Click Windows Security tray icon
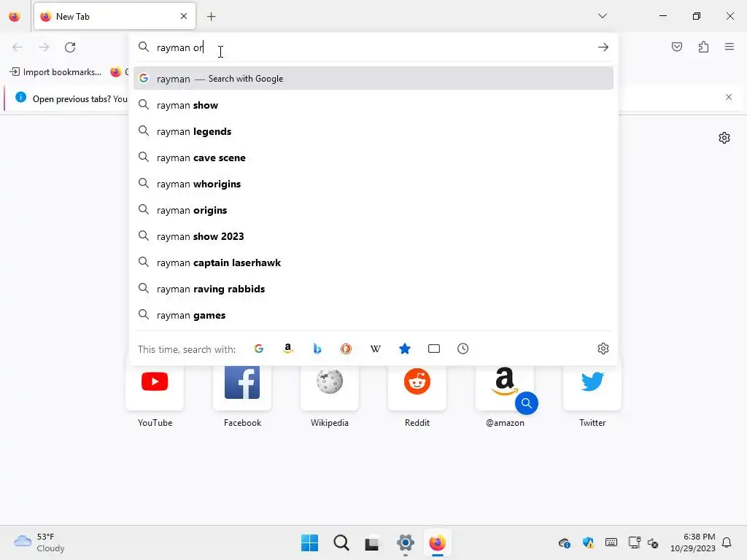Screen dimensions: 747x560 click(x=588, y=542)
